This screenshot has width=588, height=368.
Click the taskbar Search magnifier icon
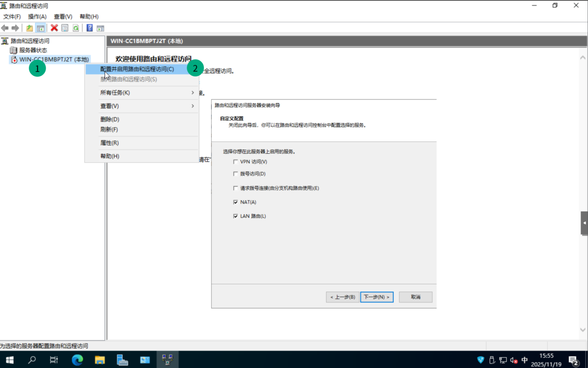pyautogui.click(x=32, y=360)
